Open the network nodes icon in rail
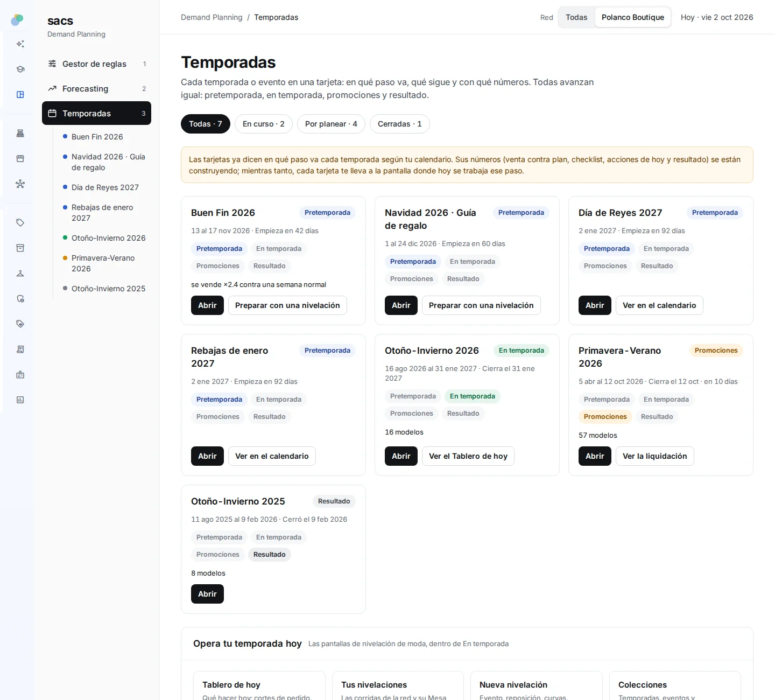 coord(20,184)
